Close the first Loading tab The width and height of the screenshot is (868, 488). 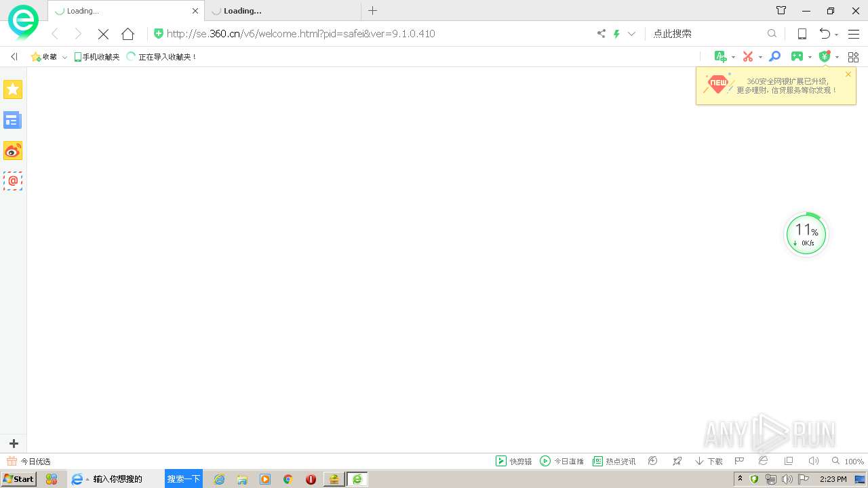(195, 11)
